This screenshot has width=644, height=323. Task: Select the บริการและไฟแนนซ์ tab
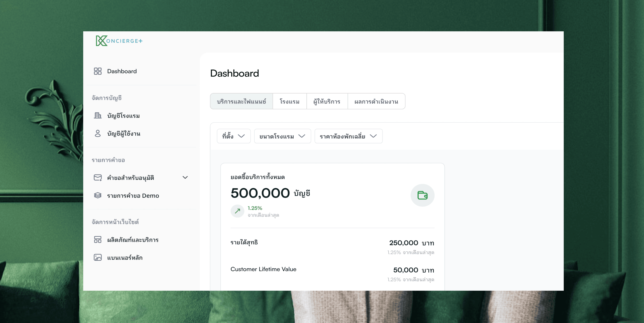[241, 102]
